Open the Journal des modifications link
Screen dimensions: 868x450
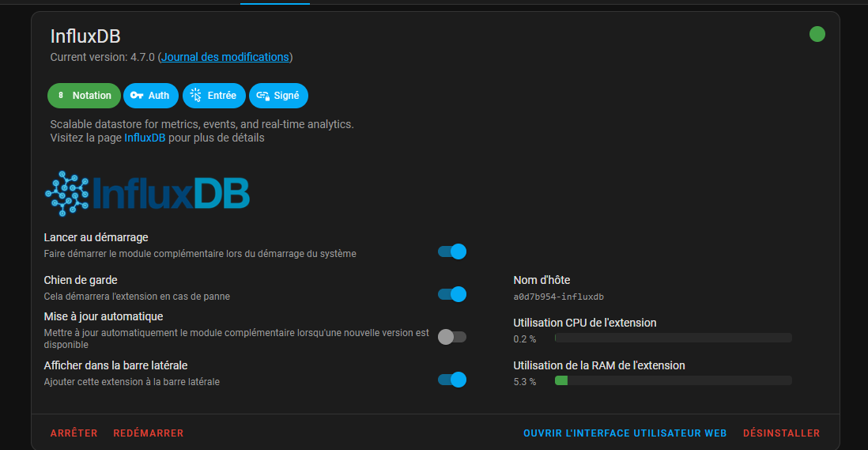[x=225, y=57]
